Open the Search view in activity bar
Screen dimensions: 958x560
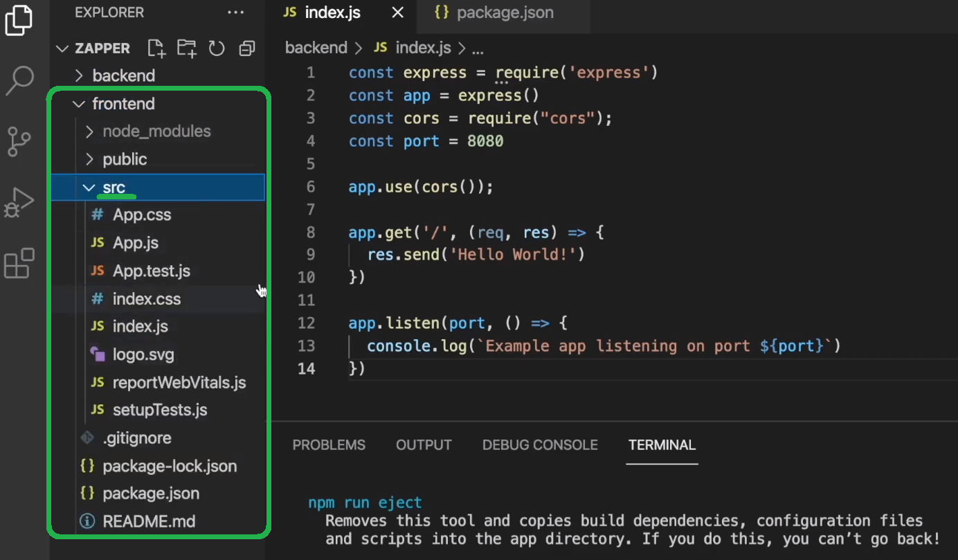coord(19,80)
